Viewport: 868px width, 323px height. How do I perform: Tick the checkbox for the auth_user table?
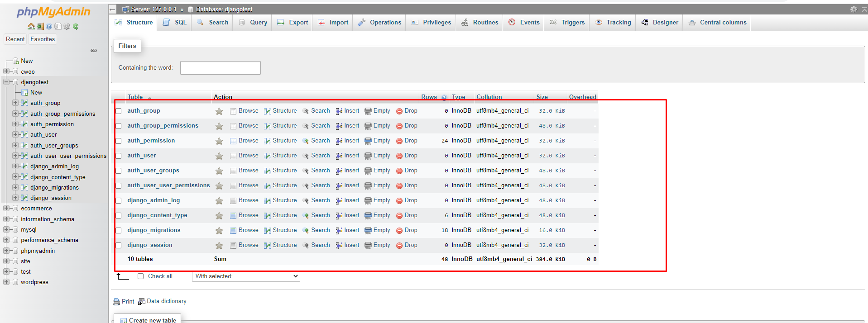click(x=119, y=156)
